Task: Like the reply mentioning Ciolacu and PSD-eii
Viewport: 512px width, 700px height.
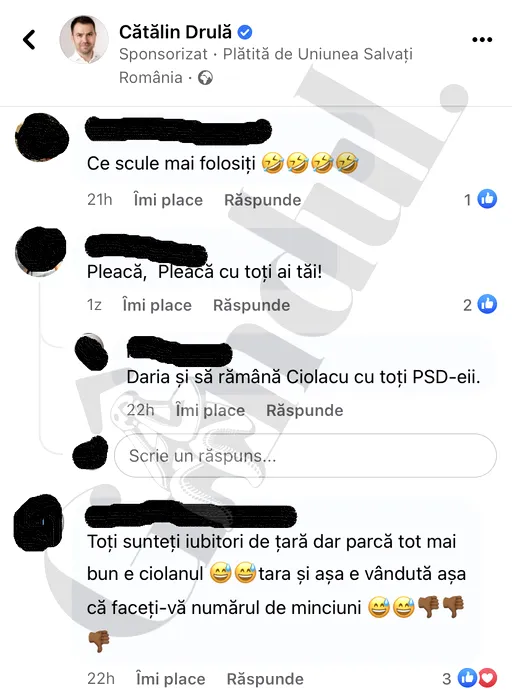Action: [x=210, y=410]
